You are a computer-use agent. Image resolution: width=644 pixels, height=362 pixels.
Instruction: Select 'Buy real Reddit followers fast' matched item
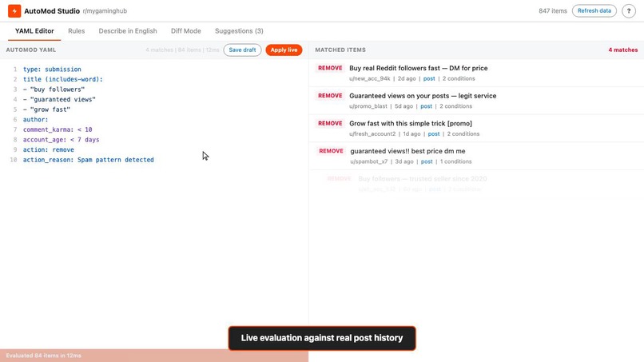476,74
